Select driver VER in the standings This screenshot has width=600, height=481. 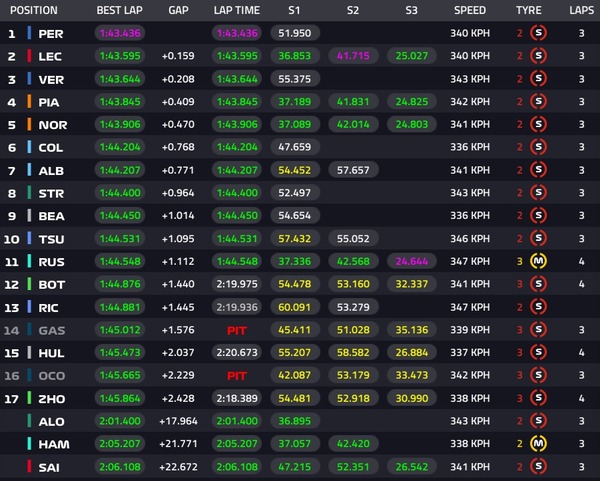50,79
